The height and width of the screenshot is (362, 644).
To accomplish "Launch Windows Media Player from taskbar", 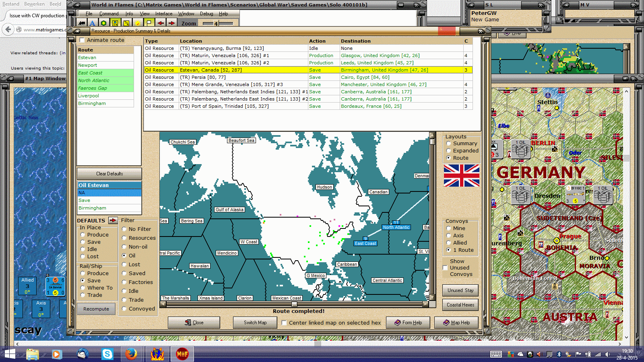I will [56, 354].
